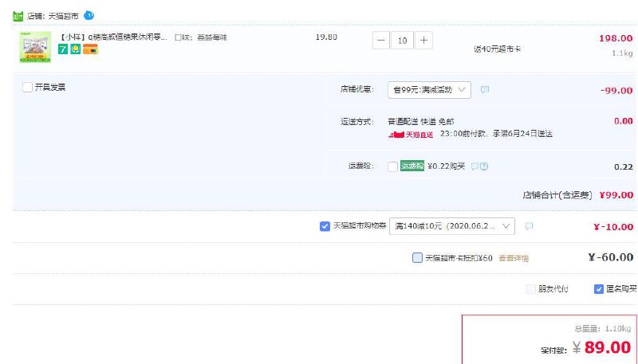Click the -99.00 discount amount
638x364 pixels.
(616, 91)
